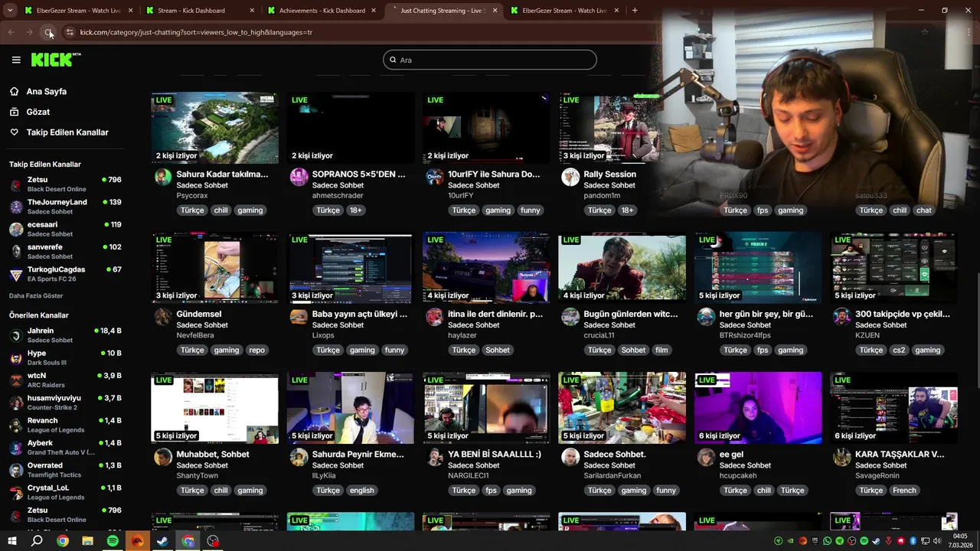Open Steam from the taskbar
This screenshot has width=980, height=551.
[163, 541]
